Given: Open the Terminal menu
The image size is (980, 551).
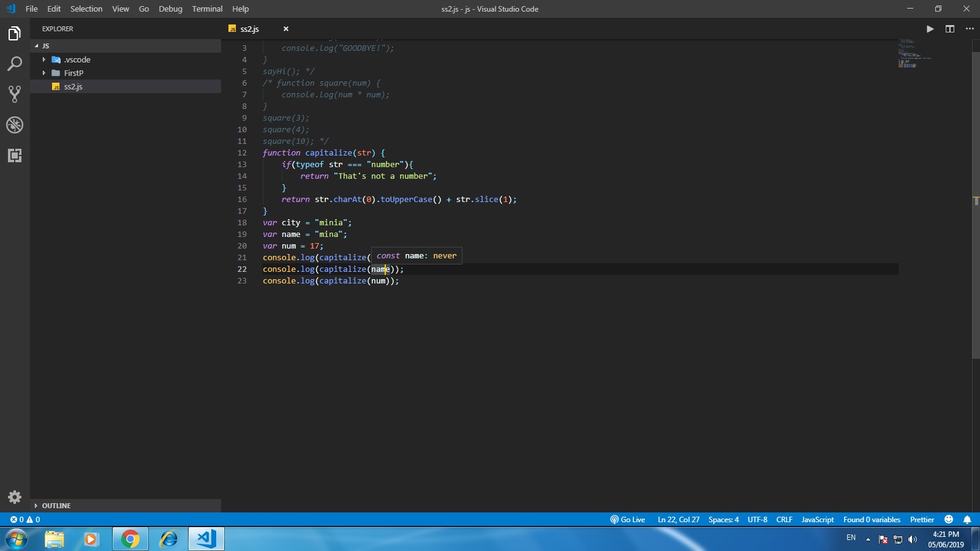Looking at the screenshot, I should pos(207,9).
